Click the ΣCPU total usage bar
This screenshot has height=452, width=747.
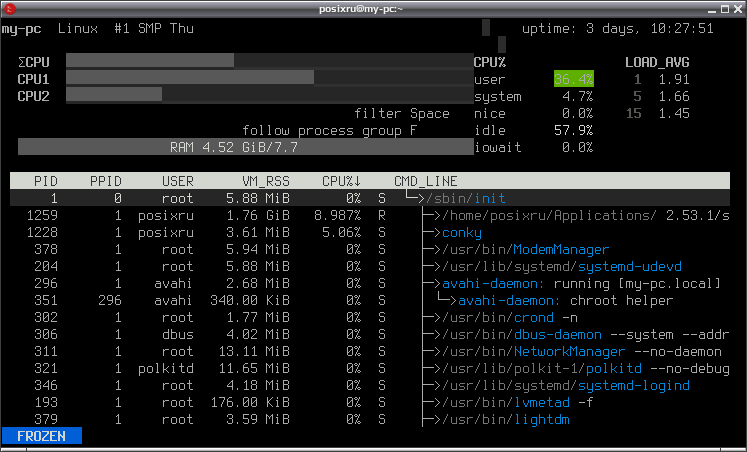click(x=270, y=60)
